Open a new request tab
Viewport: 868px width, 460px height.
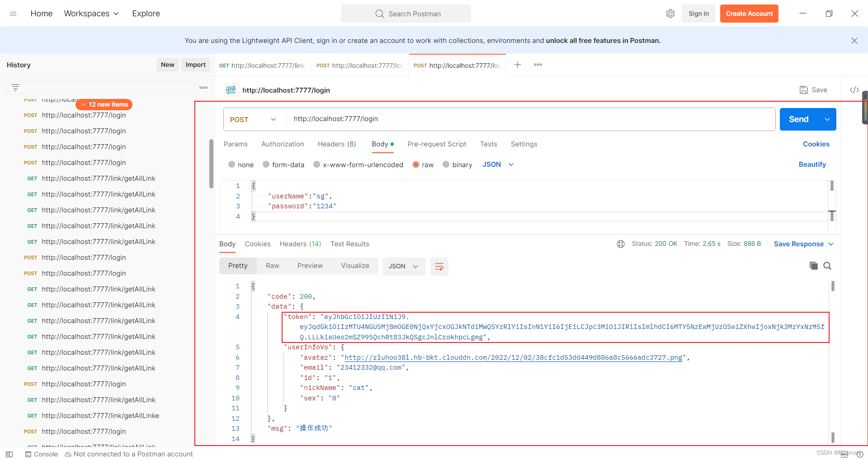[x=518, y=65]
